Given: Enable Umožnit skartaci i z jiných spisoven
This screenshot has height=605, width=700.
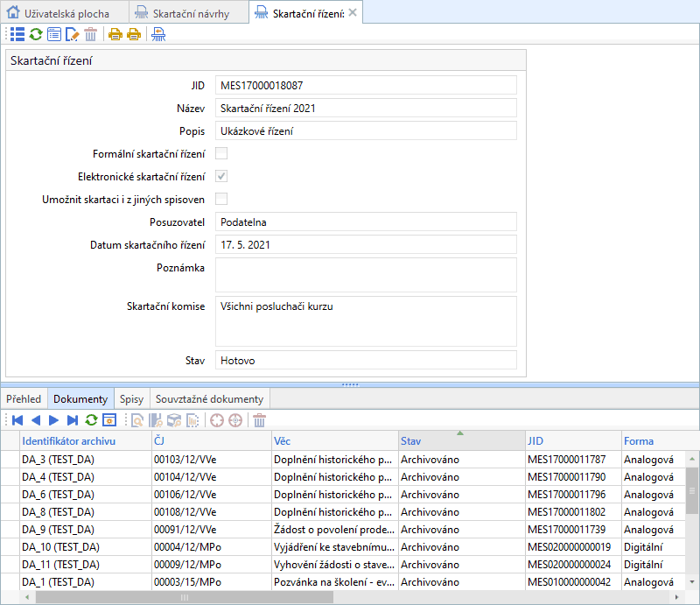Looking at the screenshot, I should [x=221, y=199].
